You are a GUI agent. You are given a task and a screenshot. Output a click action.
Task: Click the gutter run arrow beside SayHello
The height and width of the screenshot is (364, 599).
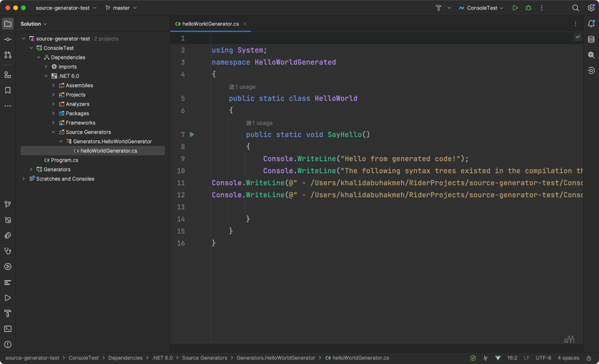click(192, 134)
